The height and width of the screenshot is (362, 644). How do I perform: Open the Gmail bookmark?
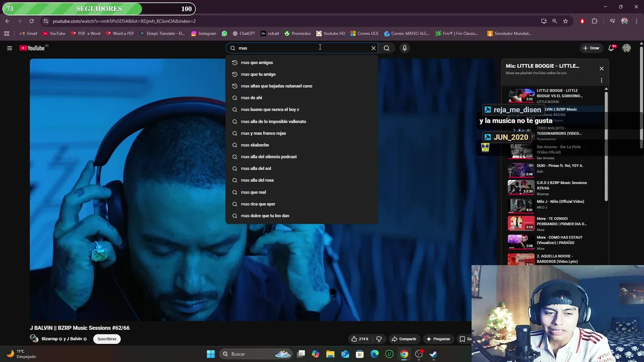click(x=28, y=34)
